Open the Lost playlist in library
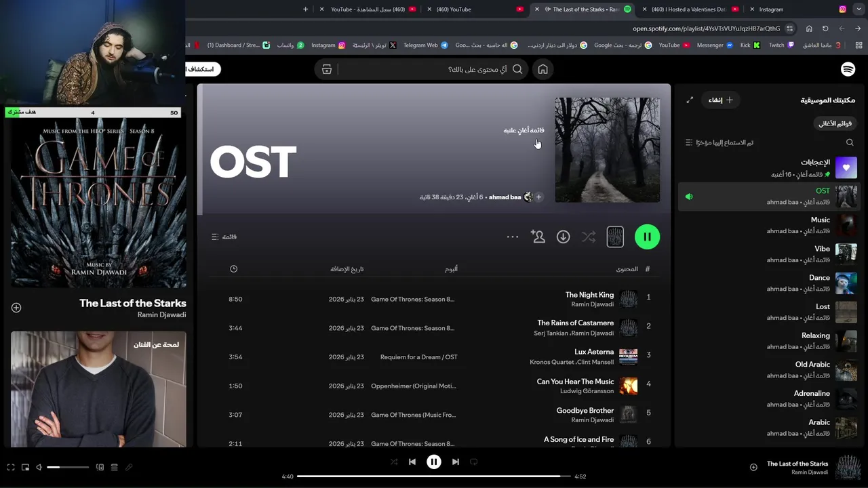 tap(768, 312)
